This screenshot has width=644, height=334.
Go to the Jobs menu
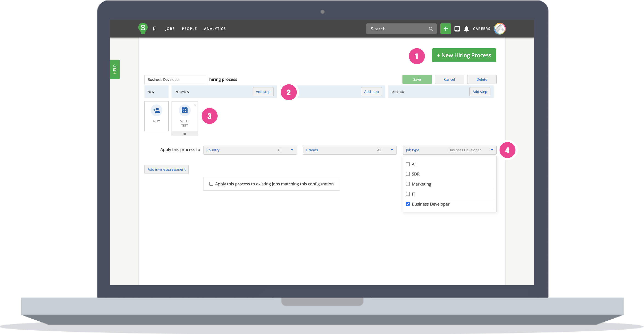[170, 29]
